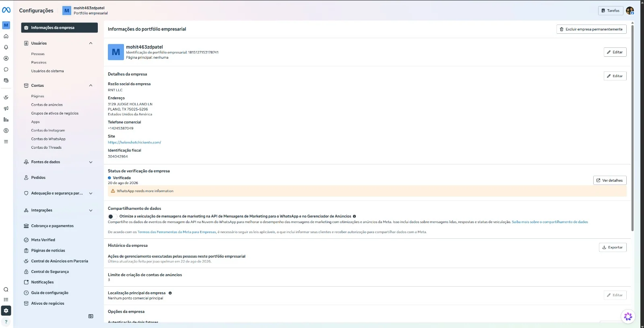Open the content library icon in left rail
Screen dimensions: 644x328
(x=6, y=80)
